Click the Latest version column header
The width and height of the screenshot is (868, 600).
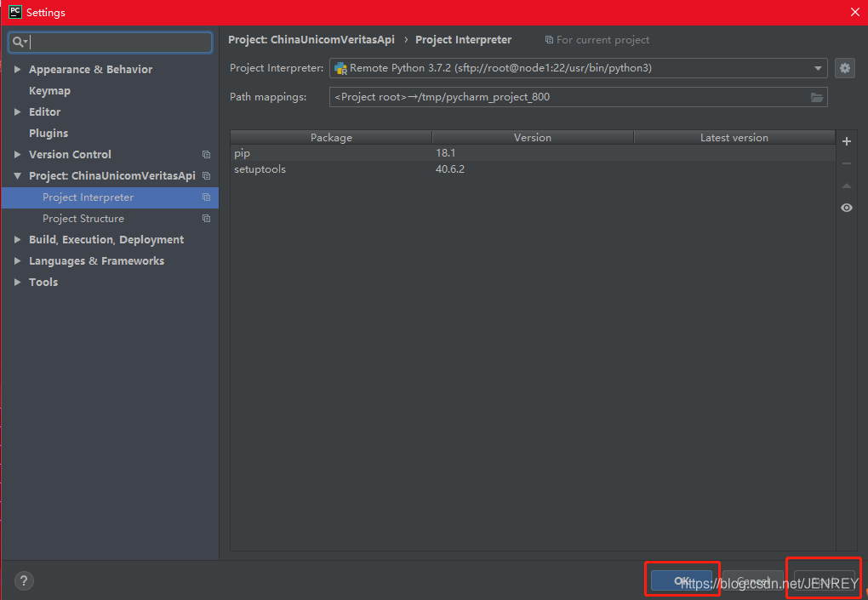click(734, 137)
